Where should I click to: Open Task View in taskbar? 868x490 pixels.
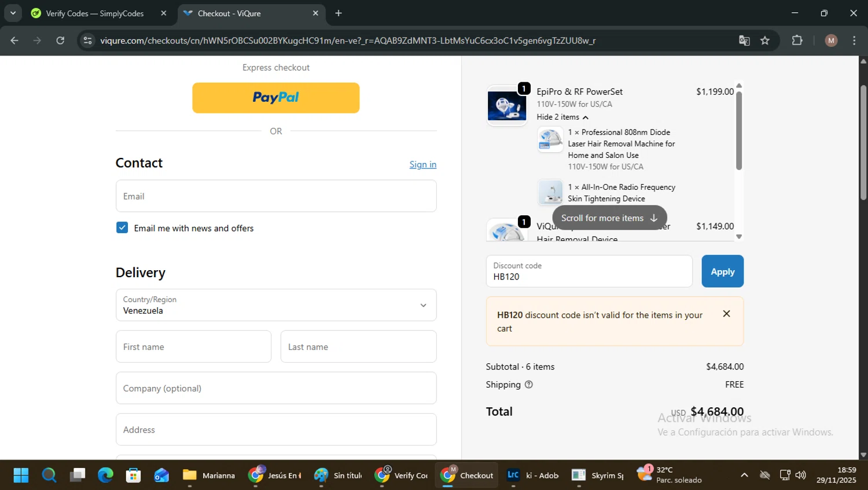click(x=77, y=475)
